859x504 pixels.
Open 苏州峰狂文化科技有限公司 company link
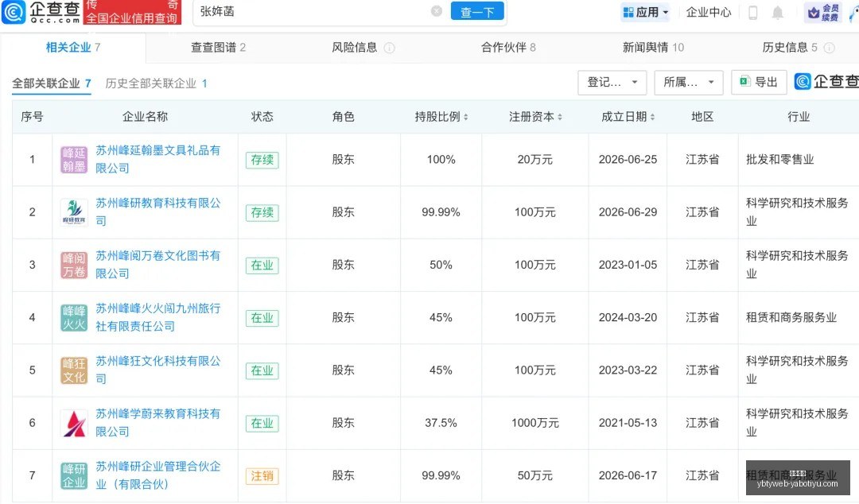157,370
